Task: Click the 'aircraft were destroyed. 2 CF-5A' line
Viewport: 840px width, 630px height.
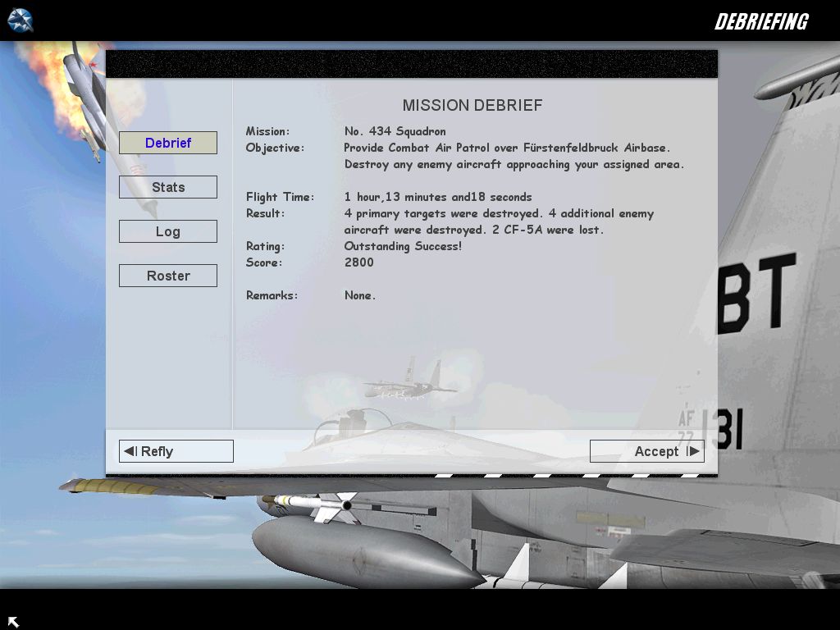Action: click(x=473, y=230)
